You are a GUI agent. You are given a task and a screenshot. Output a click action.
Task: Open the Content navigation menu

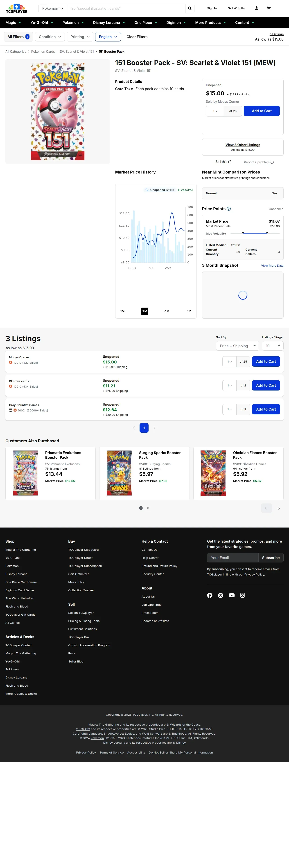click(245, 23)
